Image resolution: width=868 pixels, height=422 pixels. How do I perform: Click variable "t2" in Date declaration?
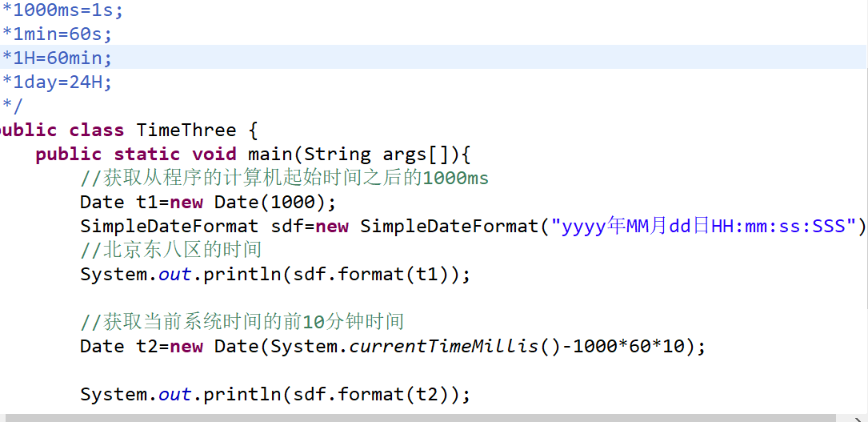(x=146, y=347)
